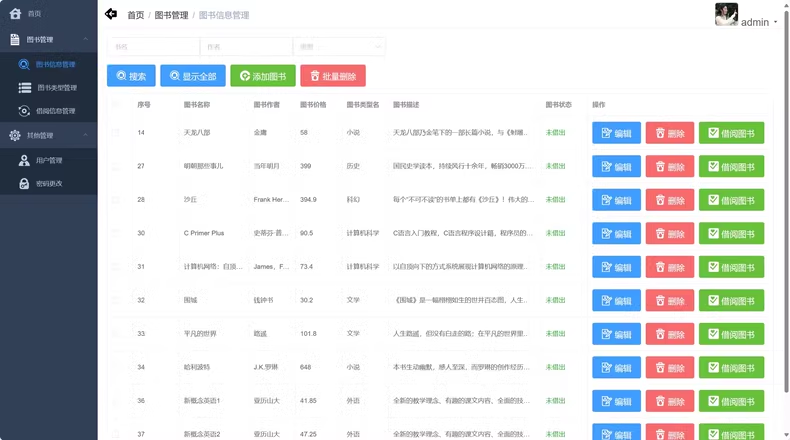Click trash icon for 天龙八部 row
This screenshot has height=440, width=790.
[660, 133]
